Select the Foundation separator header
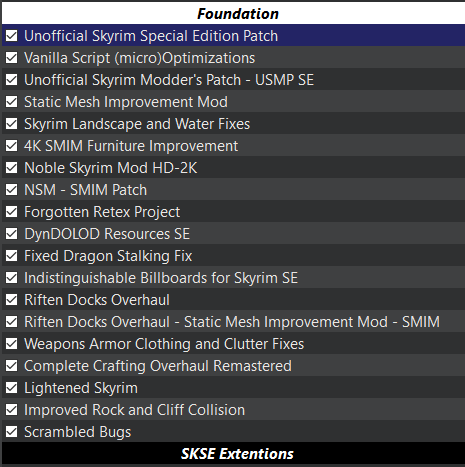This screenshot has width=465, height=467. click(x=233, y=13)
